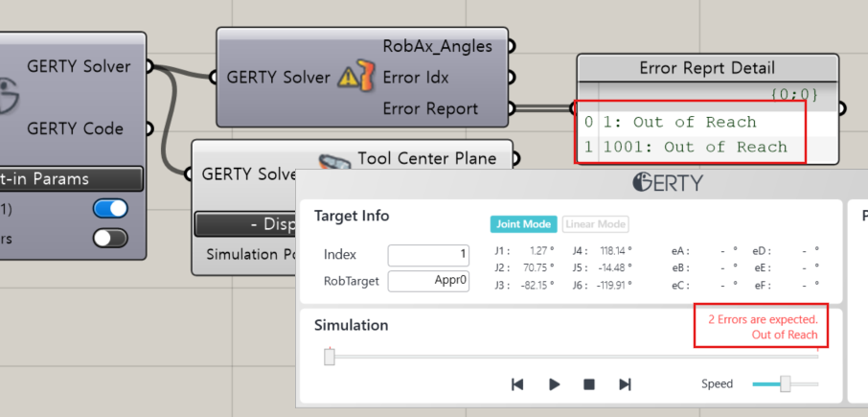This screenshot has width=868, height=417.
Task: Click the GERTY Solver warning robot icon
Action: pos(356,77)
